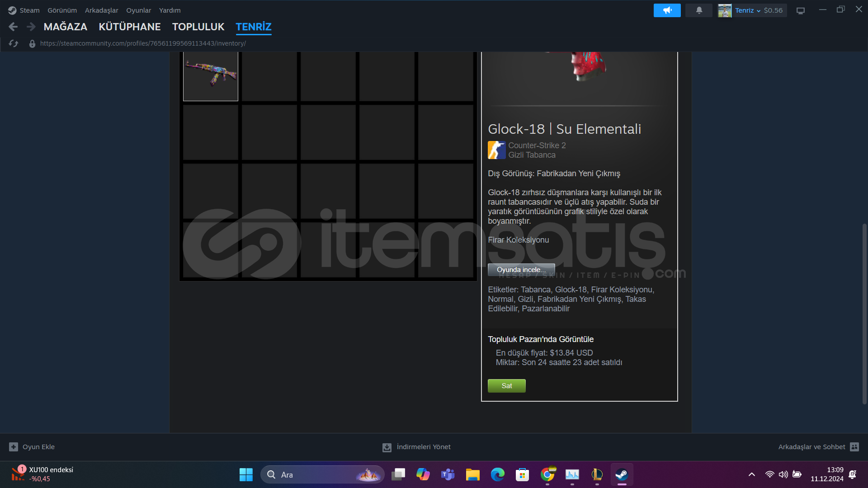868x488 pixels.
Task: Switch to the KÜTÜPHANE tab
Action: 129,27
